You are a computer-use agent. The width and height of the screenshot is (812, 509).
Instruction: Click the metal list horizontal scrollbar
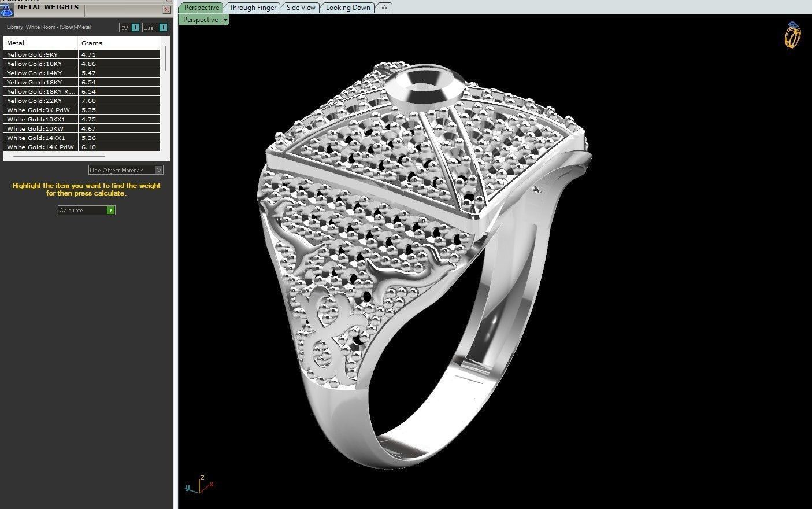pyautogui.click(x=59, y=156)
